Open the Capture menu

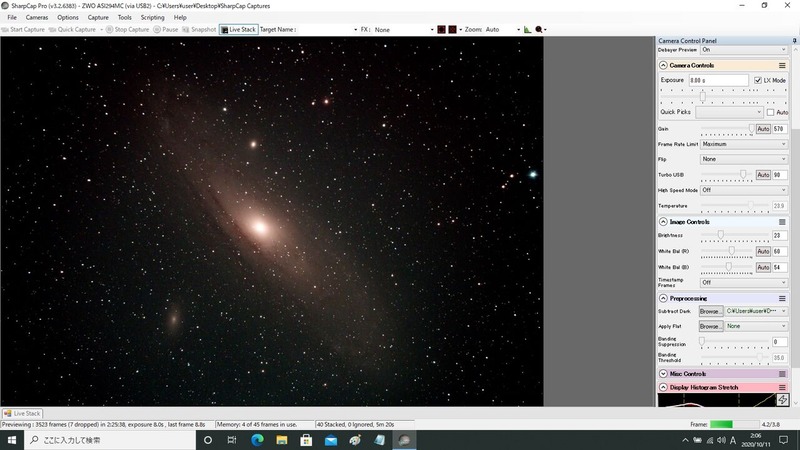click(98, 17)
